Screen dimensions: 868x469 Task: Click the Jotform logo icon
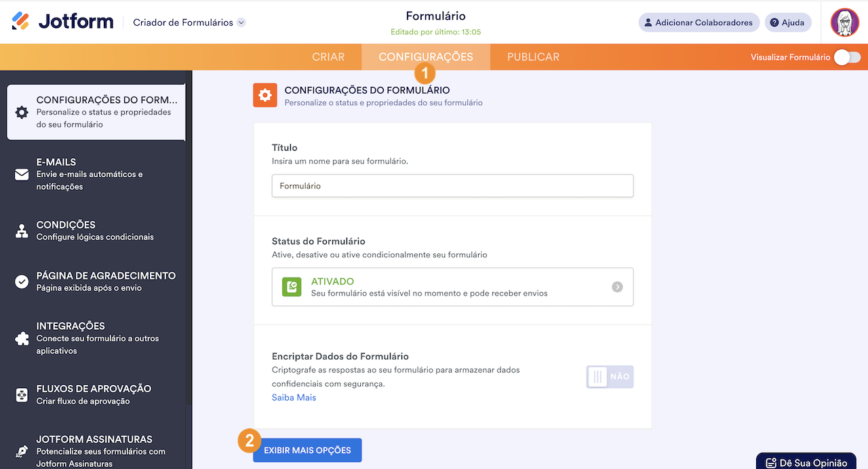click(x=21, y=22)
